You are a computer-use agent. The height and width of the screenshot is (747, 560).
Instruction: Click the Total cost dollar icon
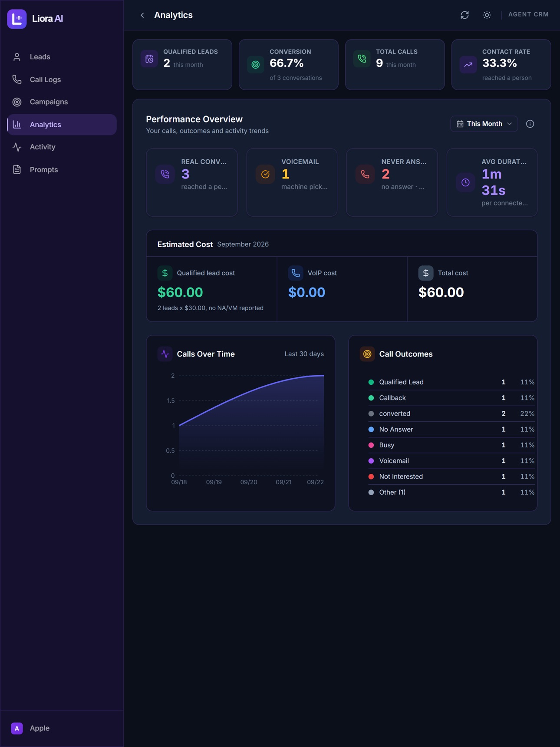(426, 273)
